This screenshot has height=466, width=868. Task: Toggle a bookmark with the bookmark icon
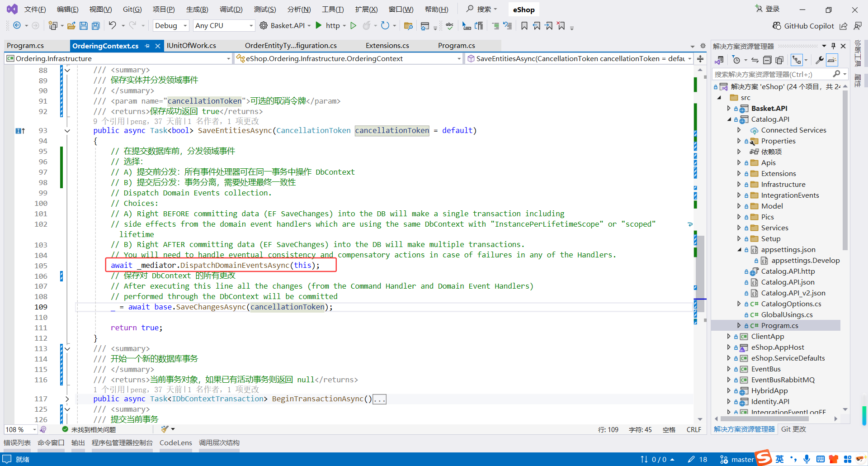524,26
